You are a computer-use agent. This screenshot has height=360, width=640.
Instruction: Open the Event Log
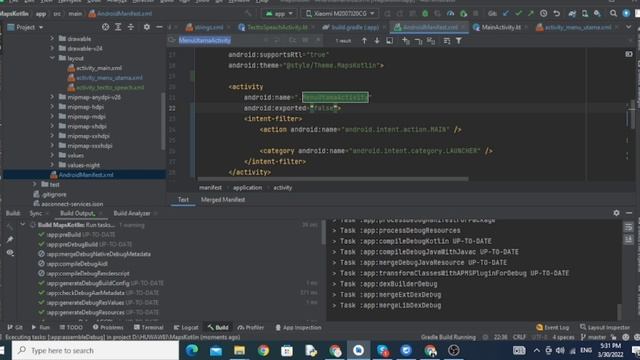click(x=553, y=327)
